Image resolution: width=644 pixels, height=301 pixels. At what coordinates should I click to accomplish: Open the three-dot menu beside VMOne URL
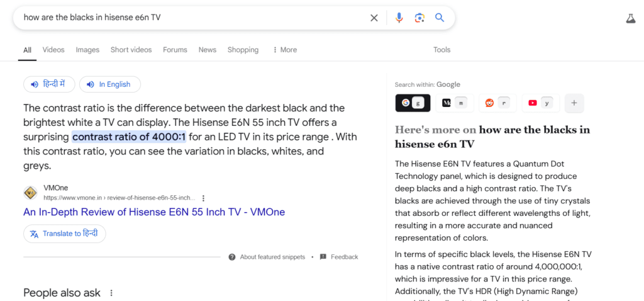203,198
